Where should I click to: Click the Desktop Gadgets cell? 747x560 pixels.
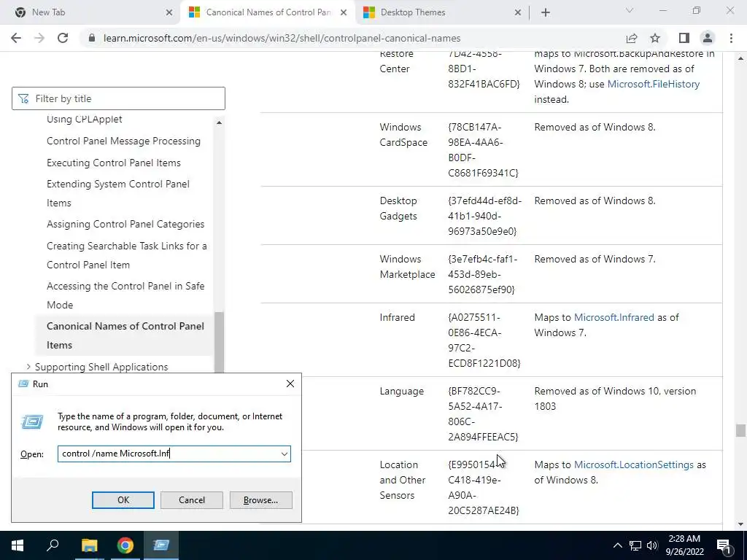(398, 208)
